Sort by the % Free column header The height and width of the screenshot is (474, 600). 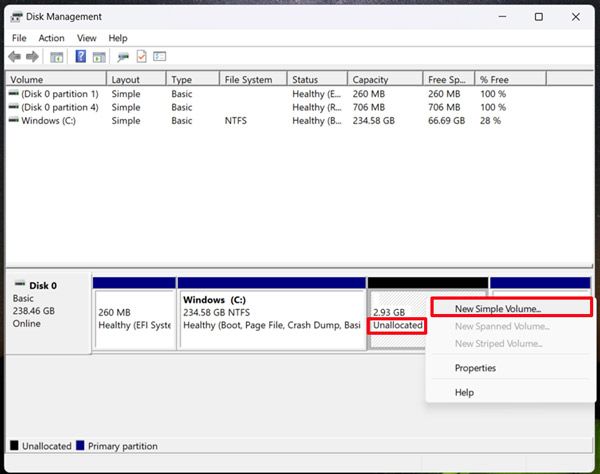[510, 80]
